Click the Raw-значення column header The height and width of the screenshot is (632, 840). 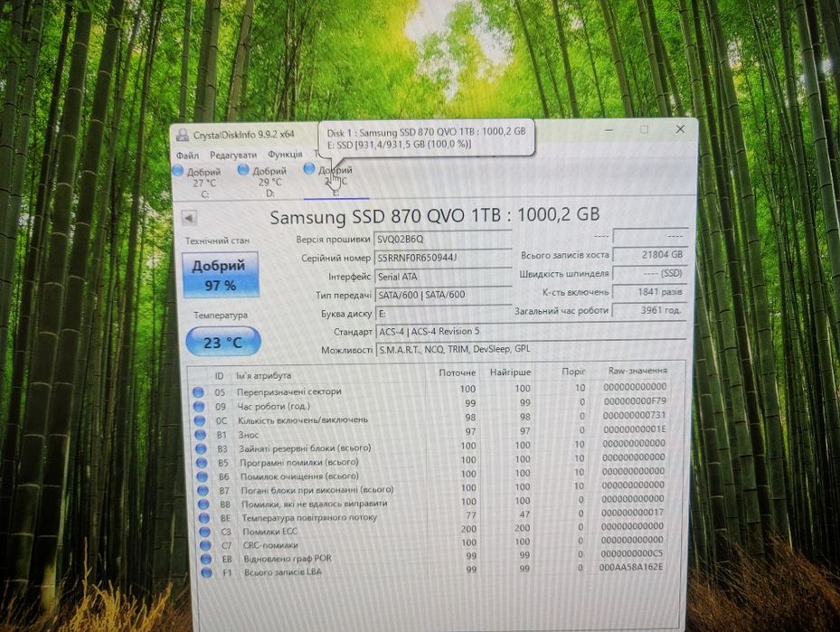pos(637,370)
